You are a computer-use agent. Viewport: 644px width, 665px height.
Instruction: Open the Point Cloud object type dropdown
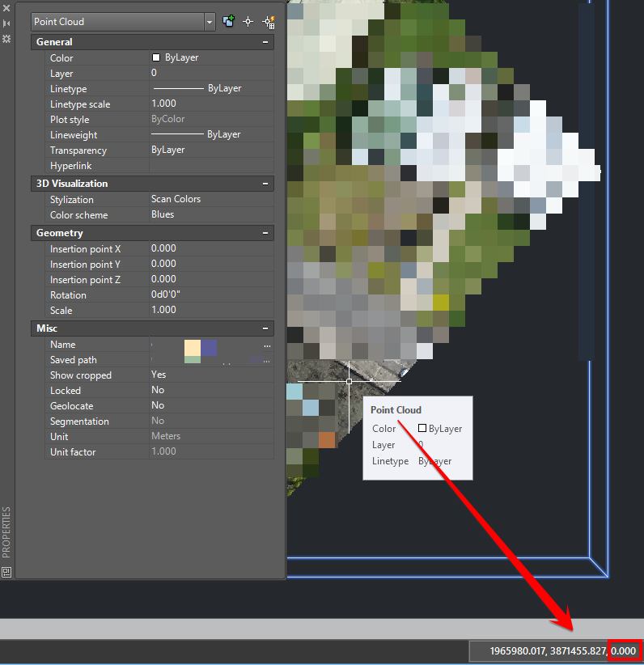pos(210,22)
